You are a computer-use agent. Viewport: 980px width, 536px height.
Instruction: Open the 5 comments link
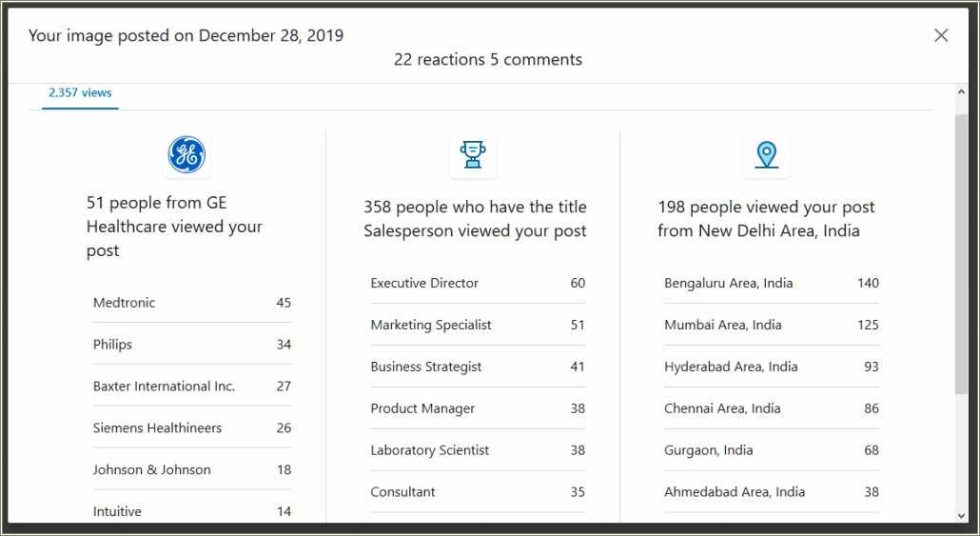click(537, 59)
